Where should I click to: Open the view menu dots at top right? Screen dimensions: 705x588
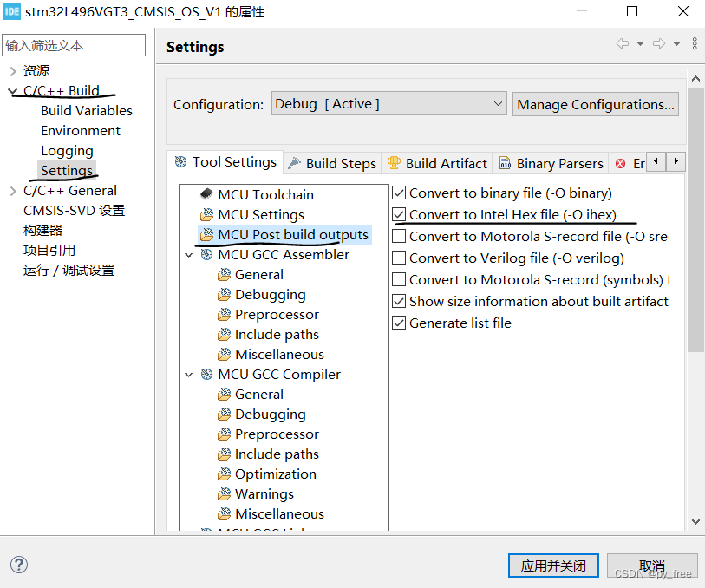pos(695,45)
